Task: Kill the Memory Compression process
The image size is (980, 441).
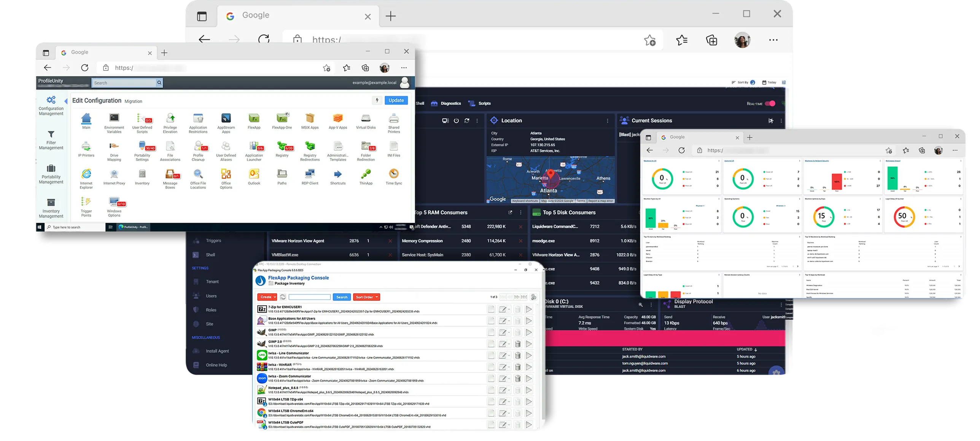Action: point(520,241)
